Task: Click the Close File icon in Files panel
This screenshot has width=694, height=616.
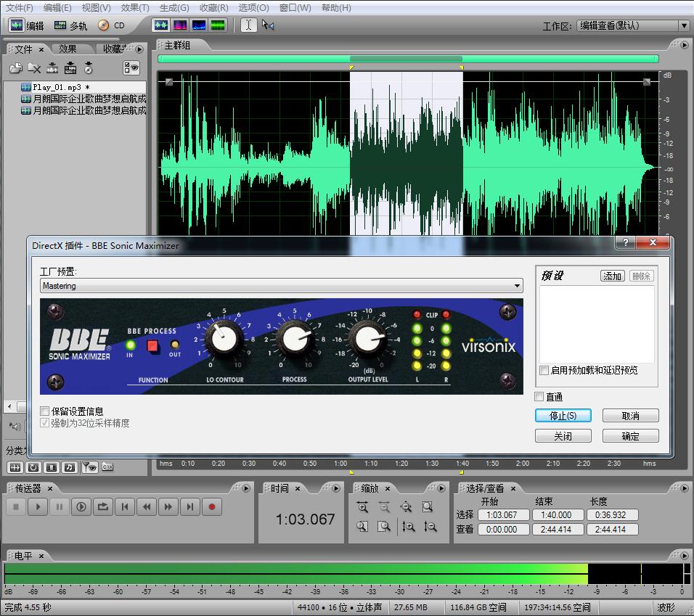Action: 34,68
